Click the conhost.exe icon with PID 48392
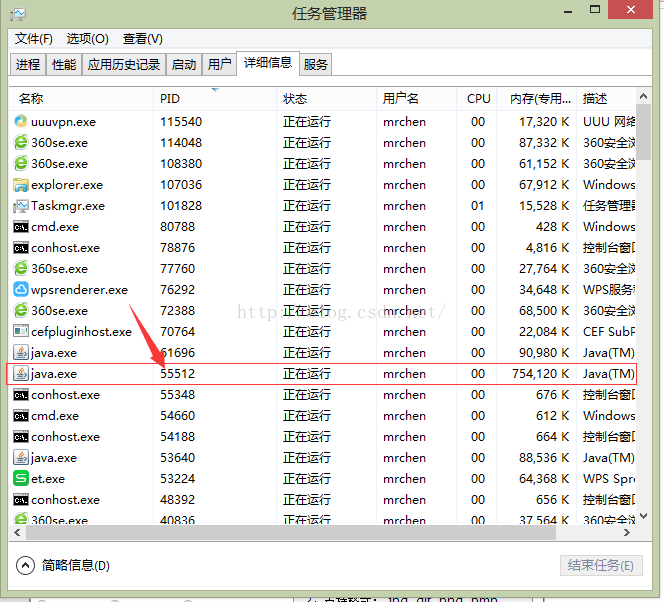This screenshot has width=664, height=602. pyautogui.click(x=21, y=500)
